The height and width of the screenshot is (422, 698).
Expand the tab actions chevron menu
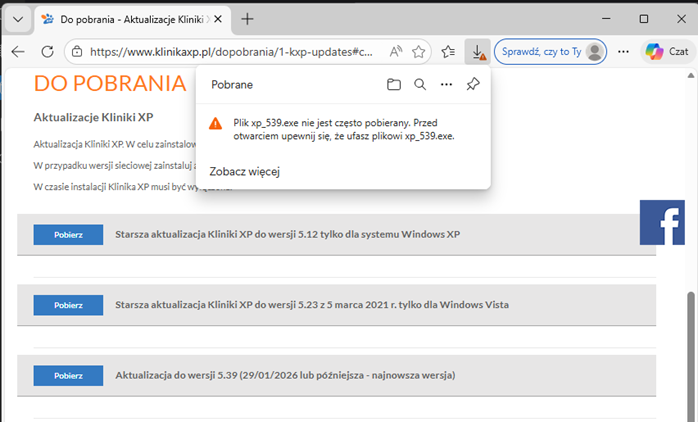click(17, 19)
